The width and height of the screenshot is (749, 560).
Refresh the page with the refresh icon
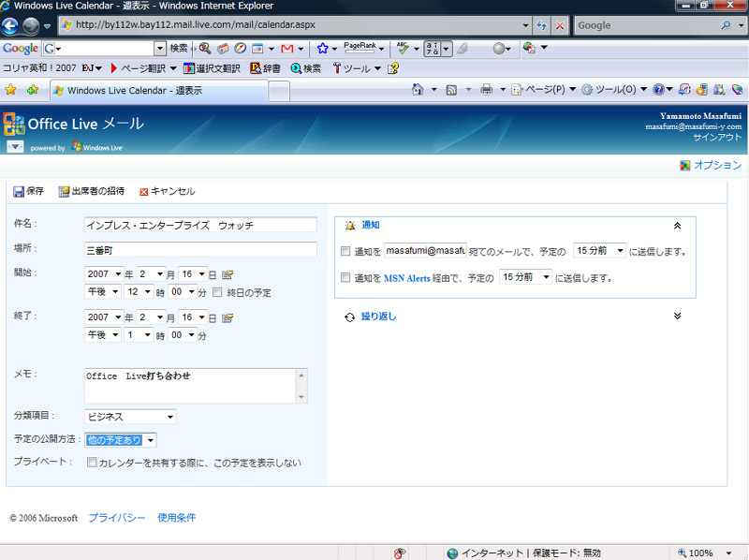542,25
